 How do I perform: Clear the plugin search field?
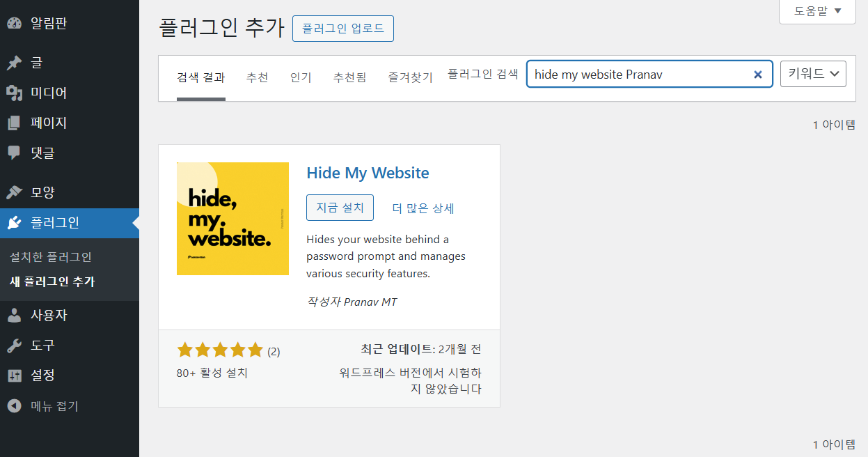tap(758, 74)
